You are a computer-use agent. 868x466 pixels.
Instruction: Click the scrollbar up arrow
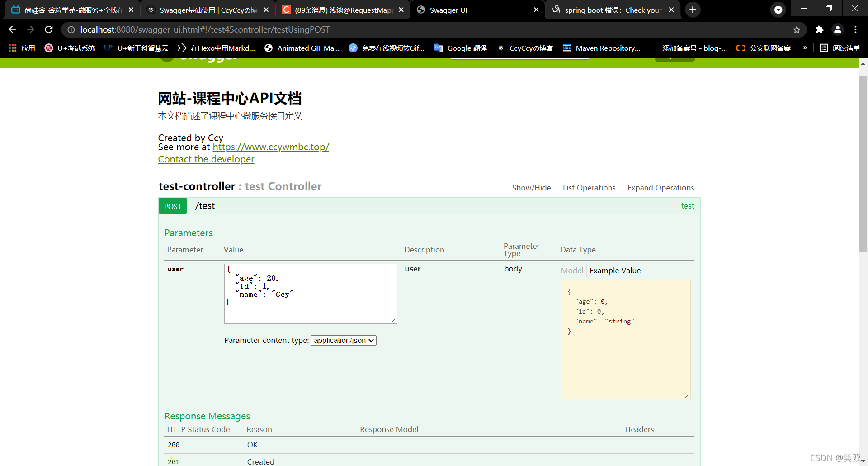click(863, 64)
